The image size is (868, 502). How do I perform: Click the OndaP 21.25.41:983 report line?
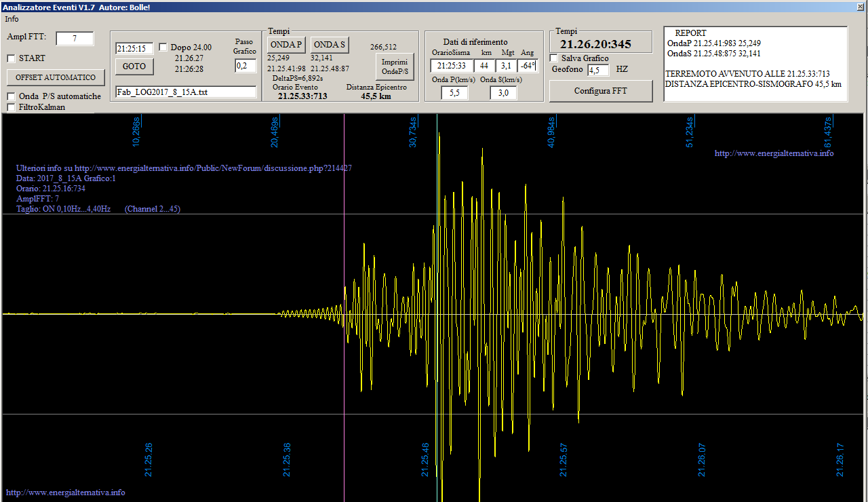tap(714, 43)
